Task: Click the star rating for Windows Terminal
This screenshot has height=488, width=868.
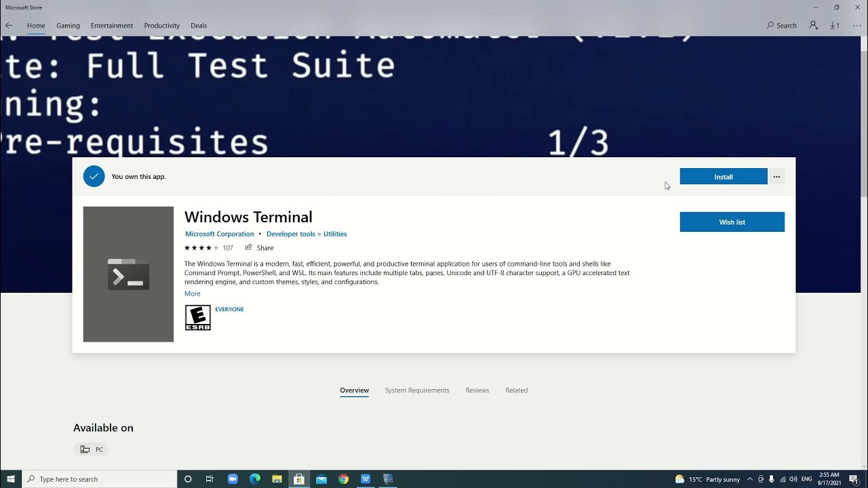Action: [201, 248]
